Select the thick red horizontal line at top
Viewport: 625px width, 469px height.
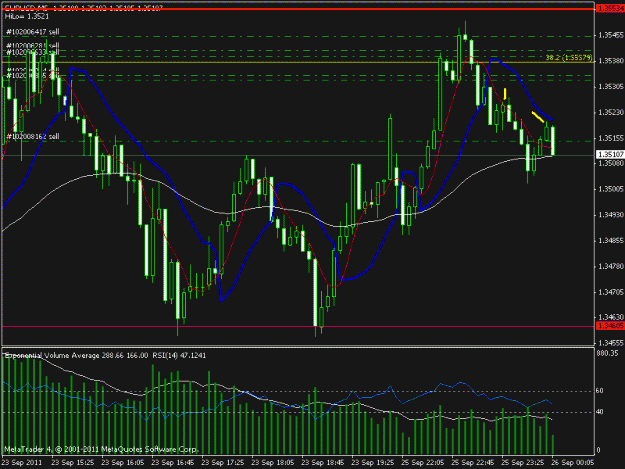pyautogui.click(x=298, y=9)
